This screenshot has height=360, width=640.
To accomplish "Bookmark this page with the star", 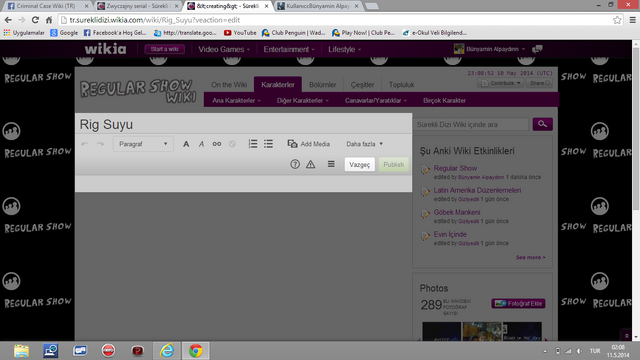I will [x=617, y=20].
